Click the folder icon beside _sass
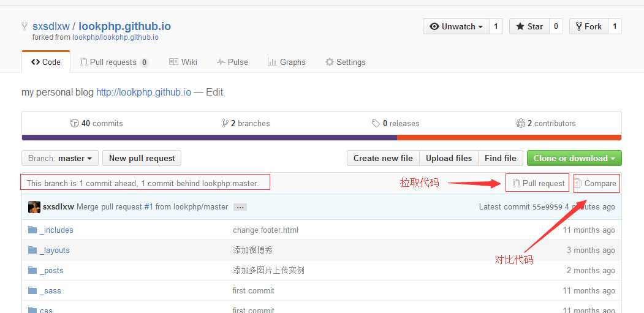The height and width of the screenshot is (313, 644). click(32, 290)
